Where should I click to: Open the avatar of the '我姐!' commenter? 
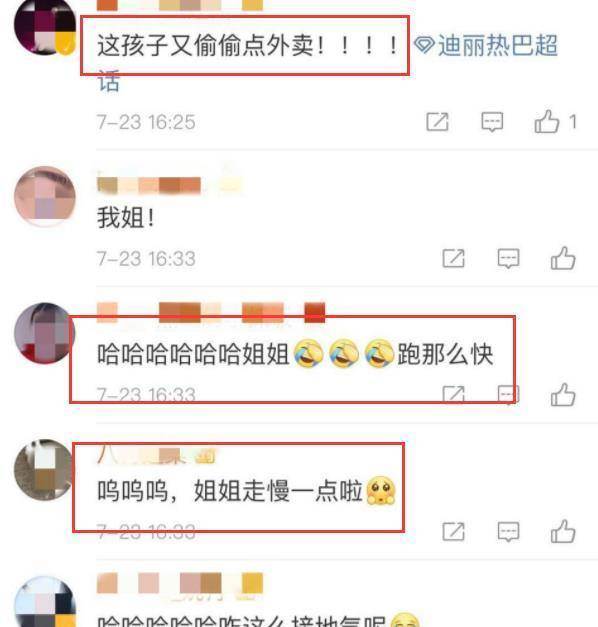(45, 197)
